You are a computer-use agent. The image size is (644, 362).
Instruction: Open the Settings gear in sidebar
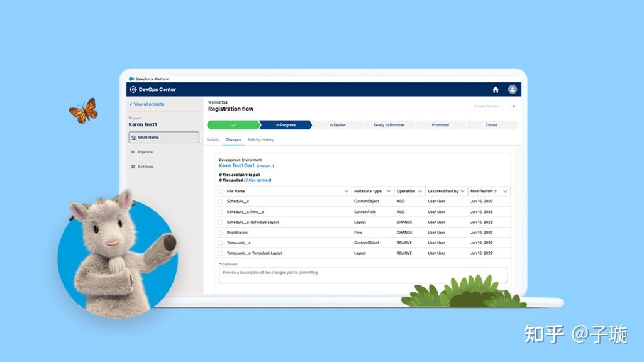pos(133,166)
